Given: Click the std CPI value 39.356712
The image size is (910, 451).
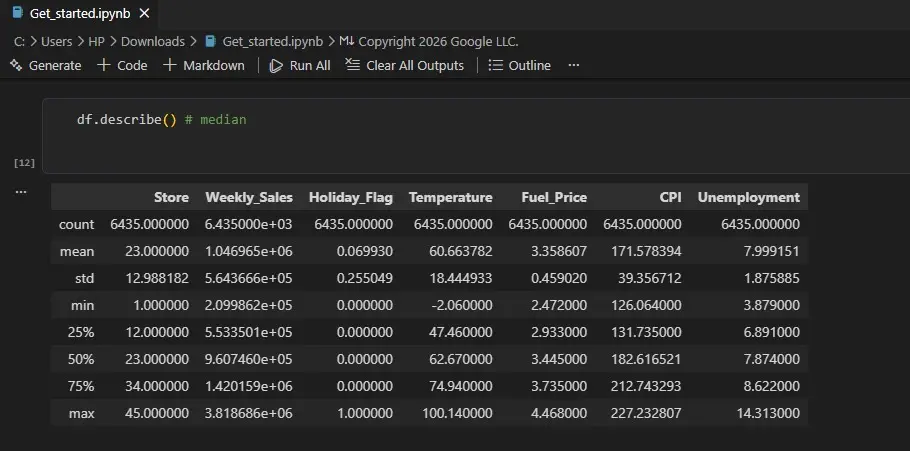Looking at the screenshot, I should pos(649,279).
